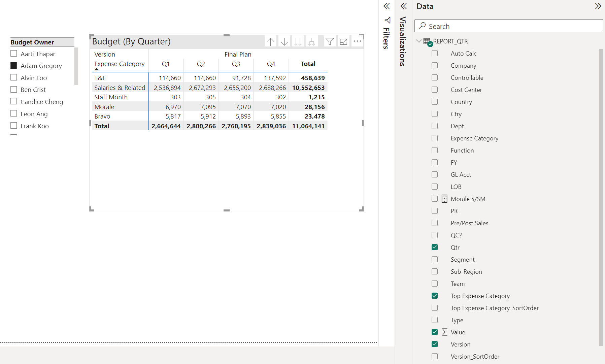Uncheck the Version field checkbox
Image resolution: width=605 pixels, height=364 pixels.
coord(435,344)
